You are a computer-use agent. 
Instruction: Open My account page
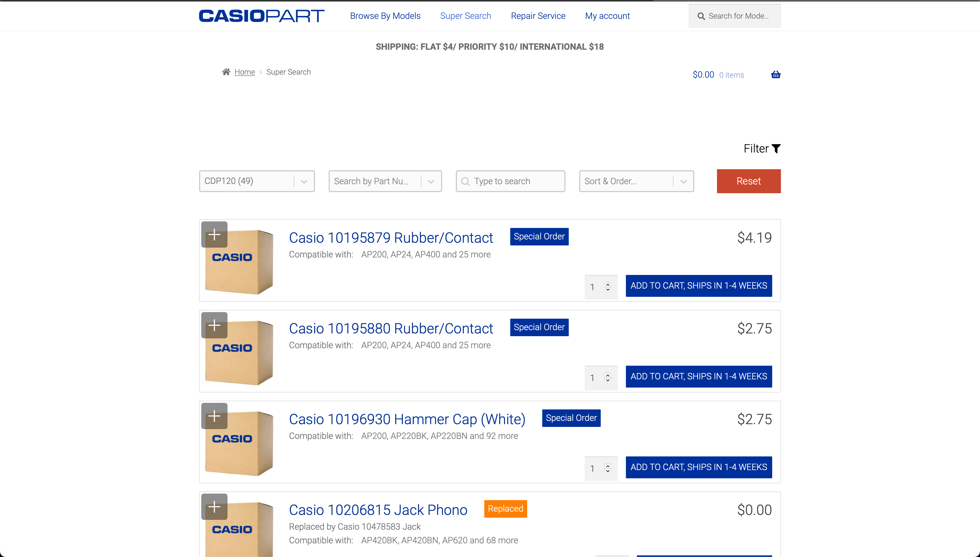click(607, 16)
